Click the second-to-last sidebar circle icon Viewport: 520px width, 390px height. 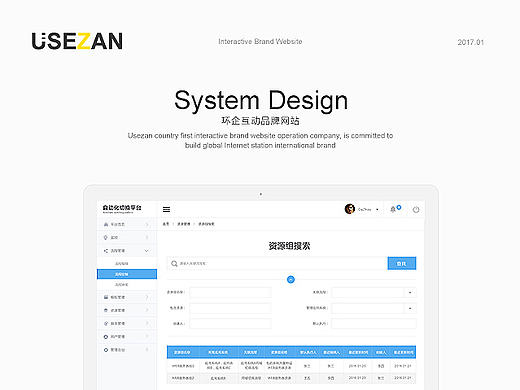106,337
